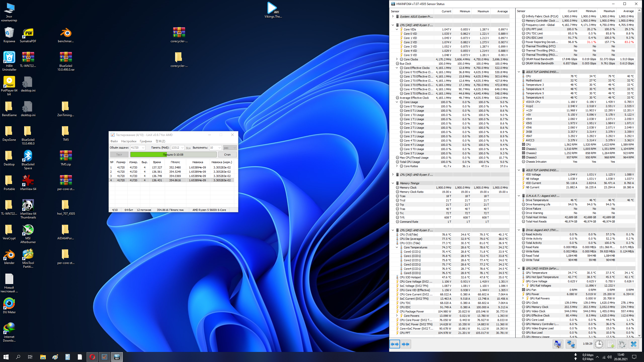The image size is (644, 362).
Task: Click the HWiNFO sensor settings gear icon
Action: 622,344
